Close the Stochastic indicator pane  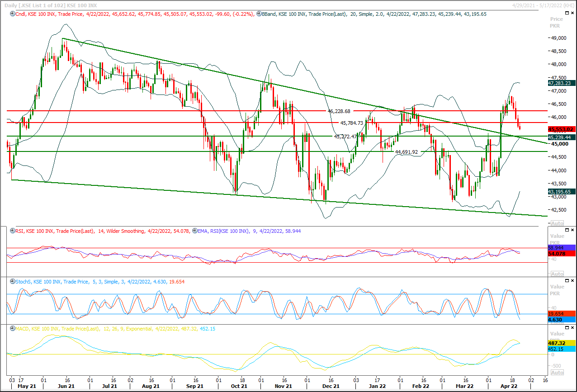coord(573,281)
